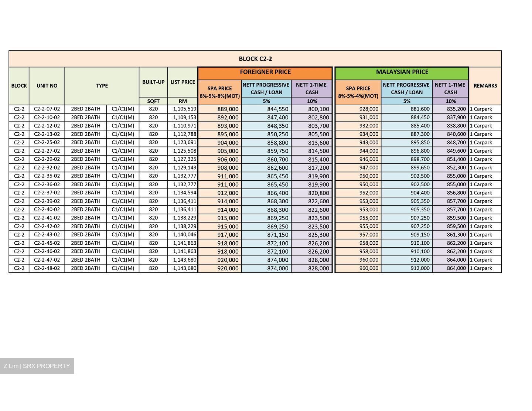
Task: Click the REMARKS column header
Action: click(x=485, y=86)
